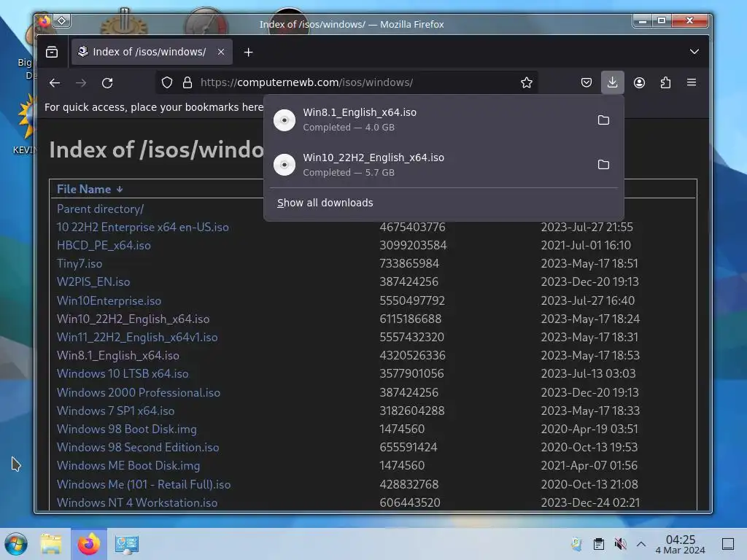Click the site padlock icon

(x=187, y=82)
